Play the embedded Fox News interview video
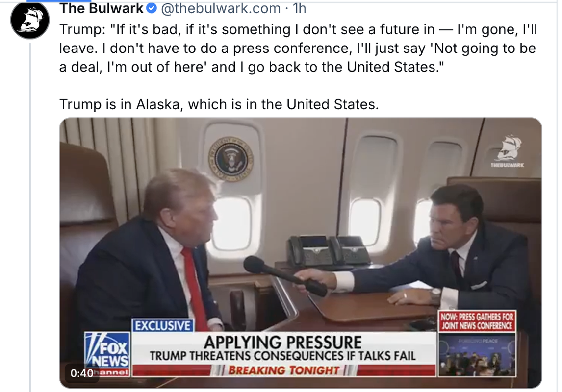This screenshot has width=562, height=392. point(300,253)
